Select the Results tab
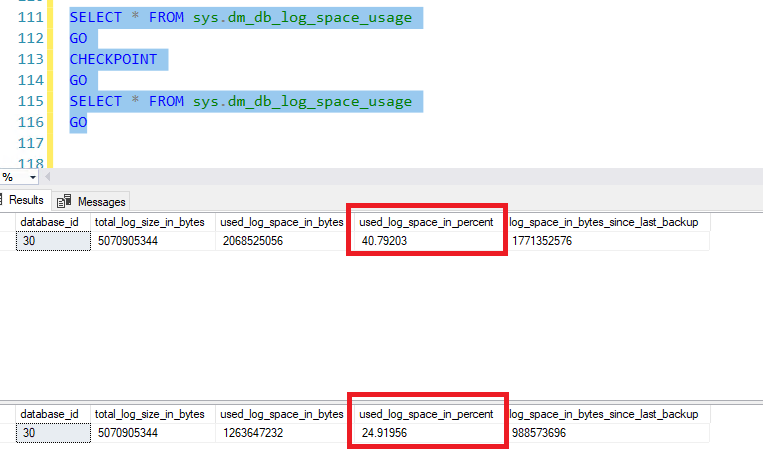The height and width of the screenshot is (465, 763). pos(25,200)
